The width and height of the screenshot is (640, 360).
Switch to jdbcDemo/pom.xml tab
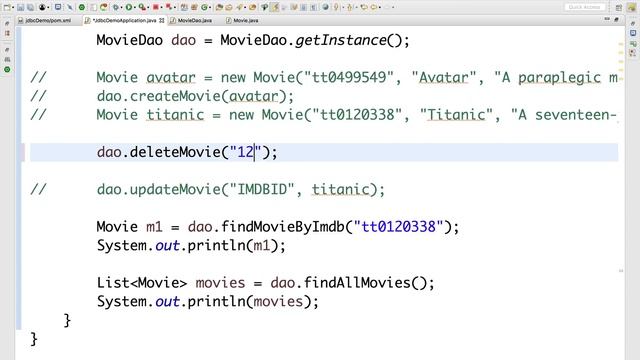(x=44, y=20)
